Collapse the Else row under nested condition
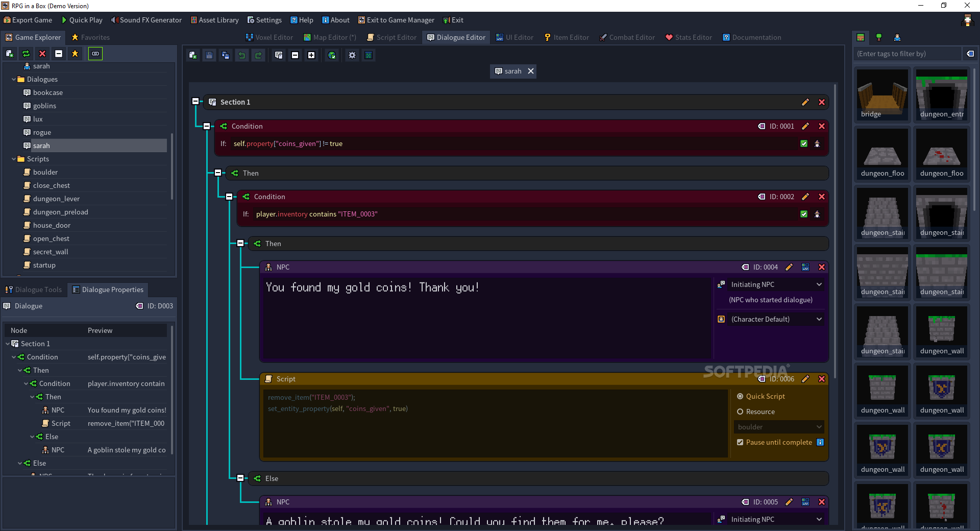The height and width of the screenshot is (531, 980). click(x=32, y=437)
